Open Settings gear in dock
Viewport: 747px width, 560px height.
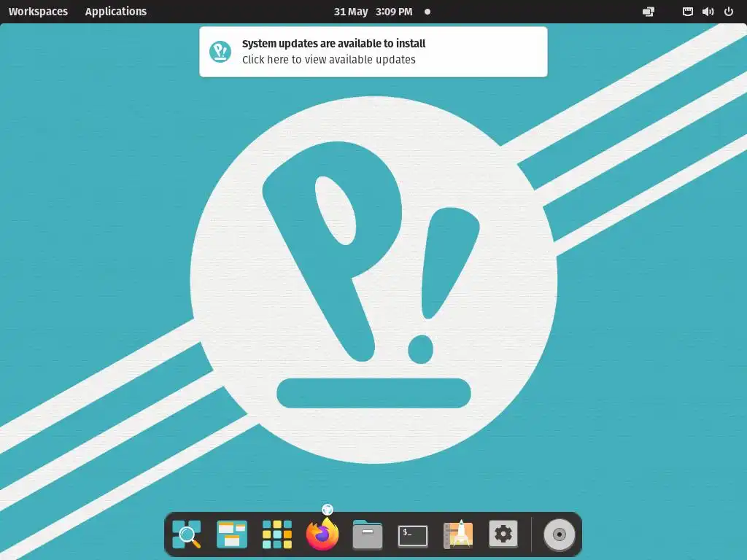pyautogui.click(x=503, y=534)
